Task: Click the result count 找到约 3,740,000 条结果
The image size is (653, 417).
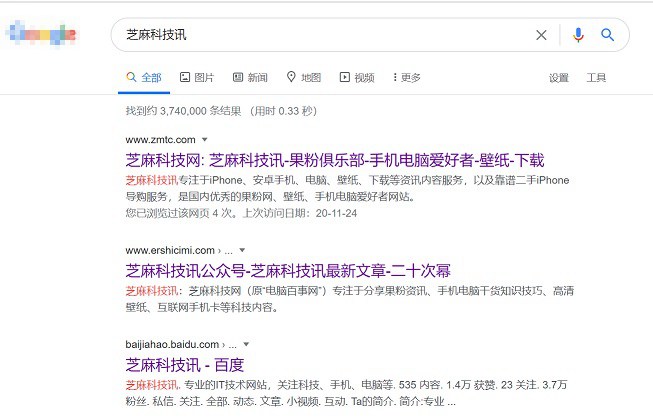Action: [183, 111]
